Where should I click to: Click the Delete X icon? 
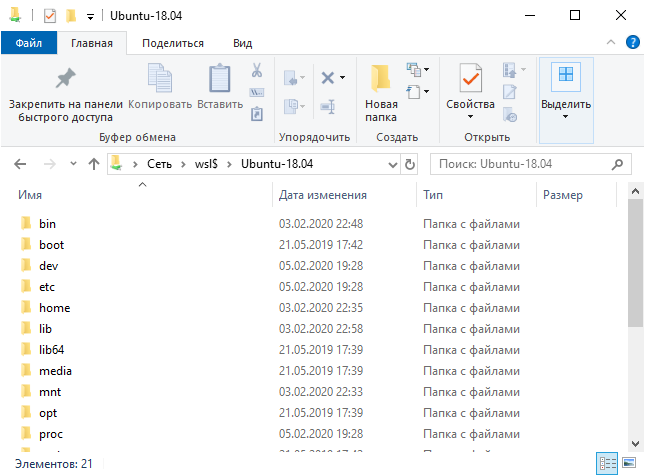tap(327, 77)
